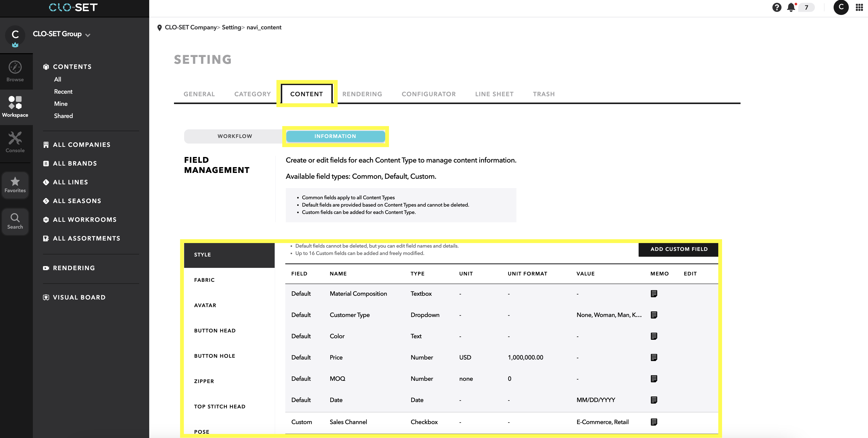The image size is (868, 438).
Task: Click the CLO-SET Group avatar icon
Action: tap(15, 35)
